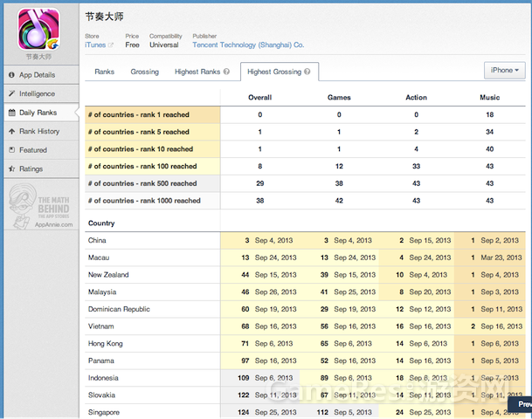Image resolution: width=532 pixels, height=419 pixels.
Task: Click the Malaysia country row
Action: coord(305,292)
